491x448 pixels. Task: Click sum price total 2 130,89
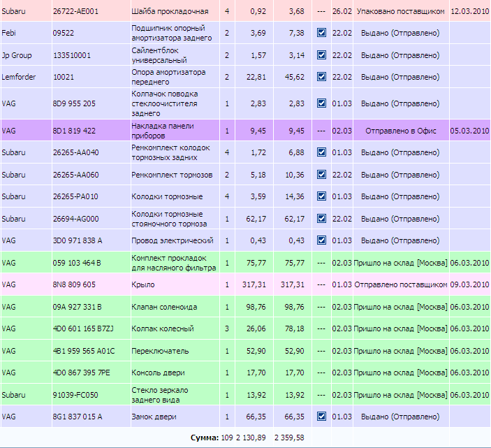click(x=251, y=438)
